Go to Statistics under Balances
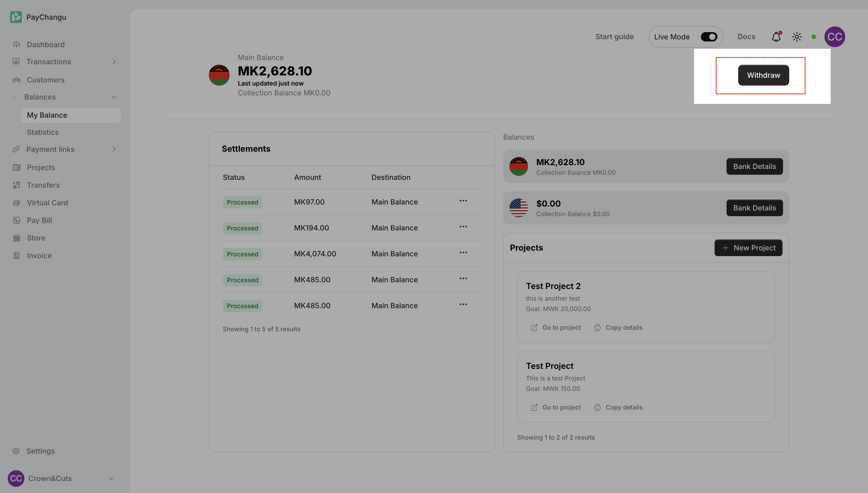Viewport: 868px width, 493px height. (x=43, y=132)
